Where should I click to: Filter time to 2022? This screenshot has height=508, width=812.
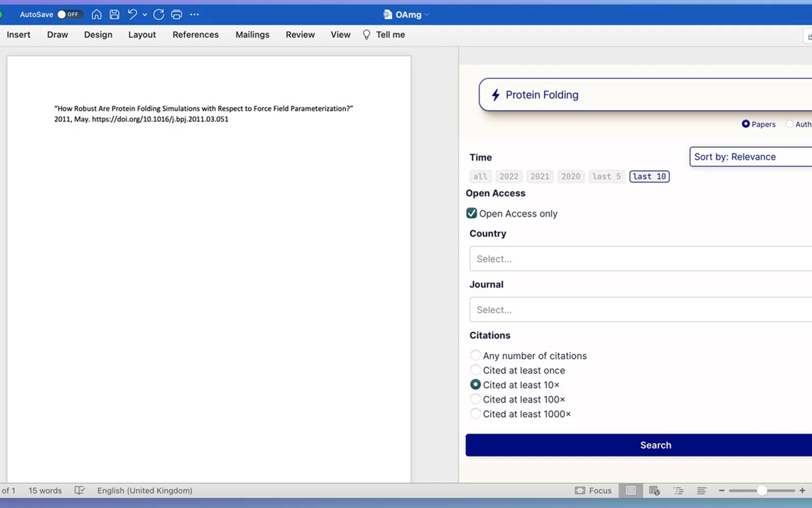tap(509, 176)
